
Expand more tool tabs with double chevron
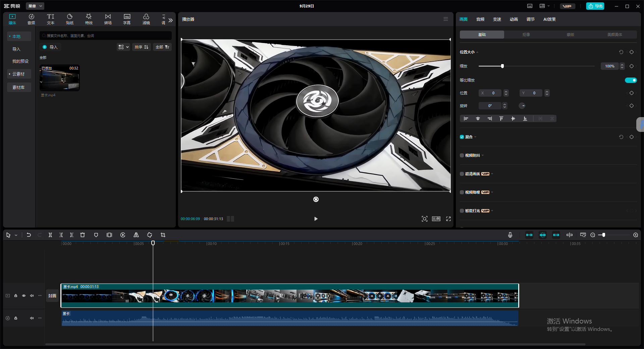click(x=171, y=20)
